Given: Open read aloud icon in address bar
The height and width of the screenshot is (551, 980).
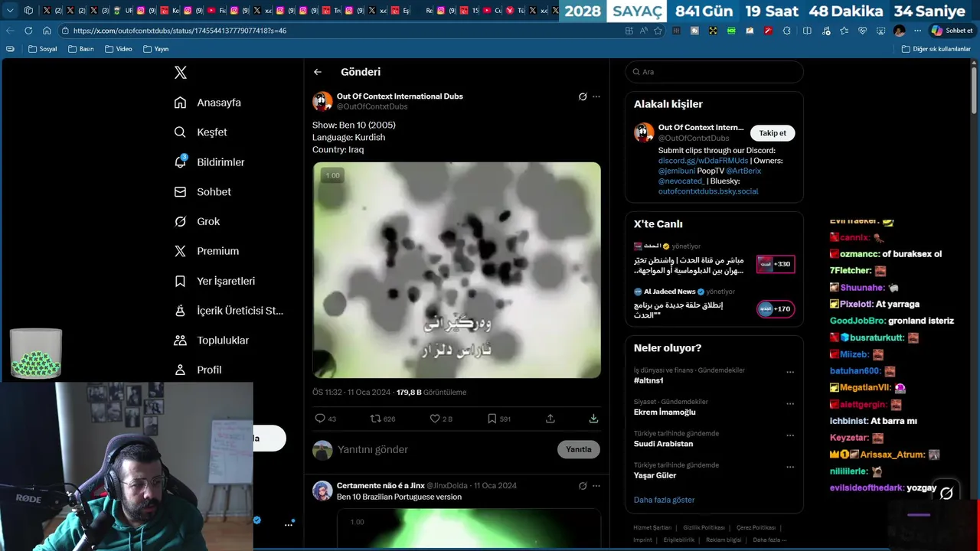Looking at the screenshot, I should click(643, 31).
